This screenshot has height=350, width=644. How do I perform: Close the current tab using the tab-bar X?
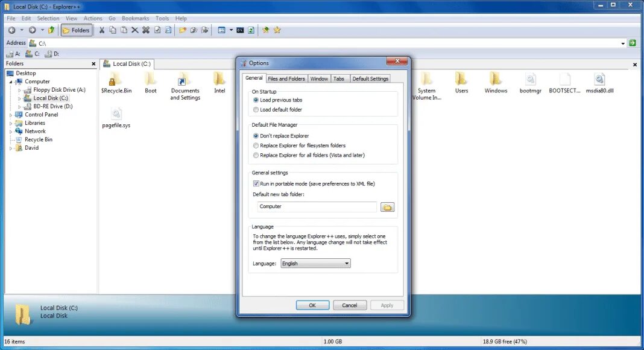tap(635, 65)
